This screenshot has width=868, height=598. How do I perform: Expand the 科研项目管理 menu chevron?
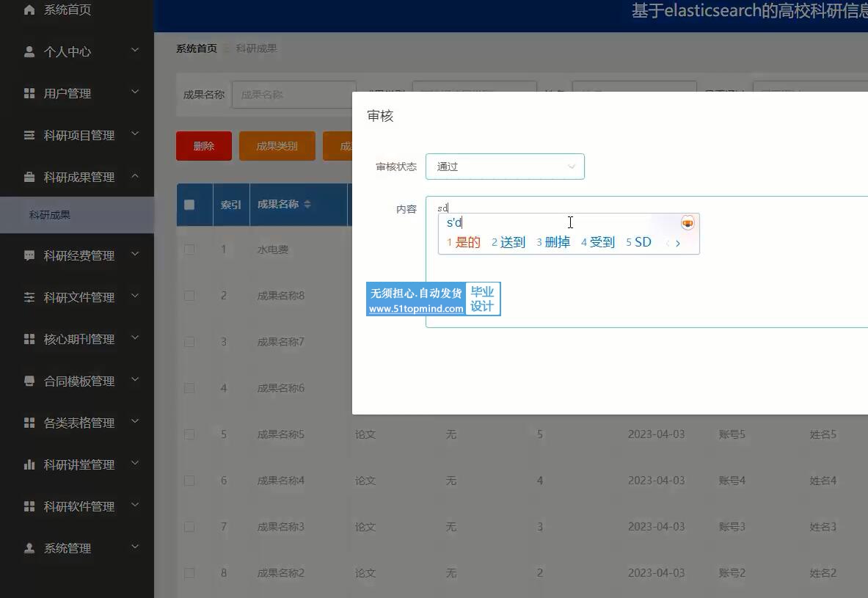pos(135,134)
